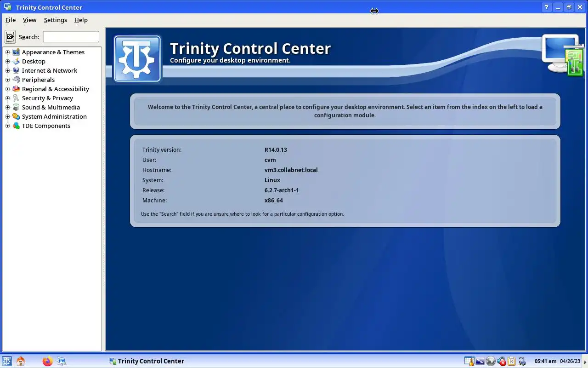The width and height of the screenshot is (588, 368).
Task: Select the System Administration label
Action: [x=54, y=116]
